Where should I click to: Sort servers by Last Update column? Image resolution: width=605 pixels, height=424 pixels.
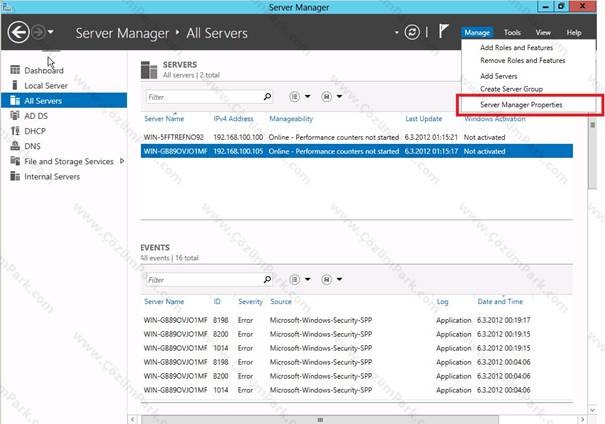[x=423, y=119]
